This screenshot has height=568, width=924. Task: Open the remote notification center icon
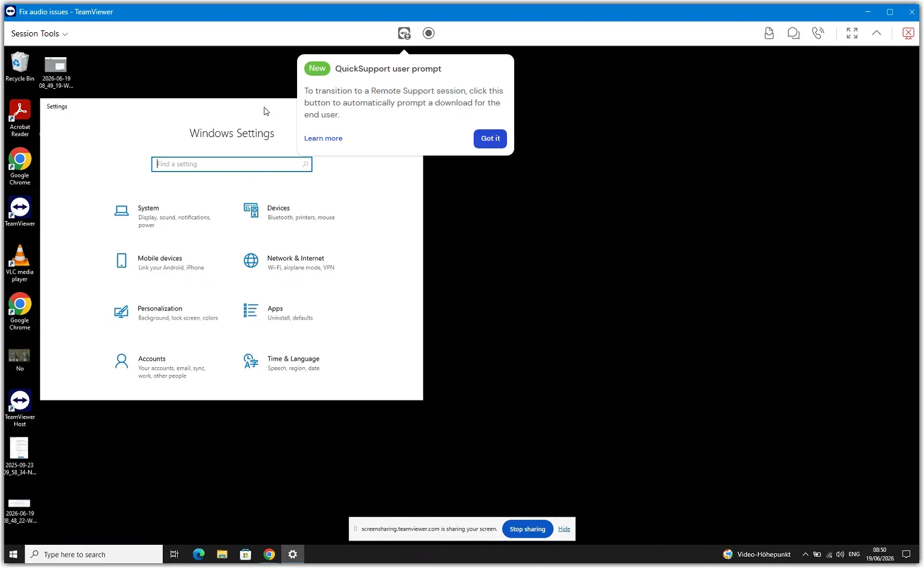point(906,554)
